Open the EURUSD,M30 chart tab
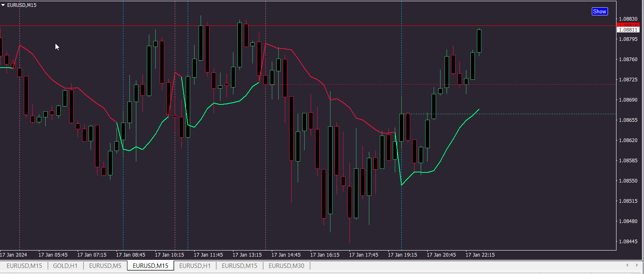The width and height of the screenshot is (644, 274). click(286, 266)
